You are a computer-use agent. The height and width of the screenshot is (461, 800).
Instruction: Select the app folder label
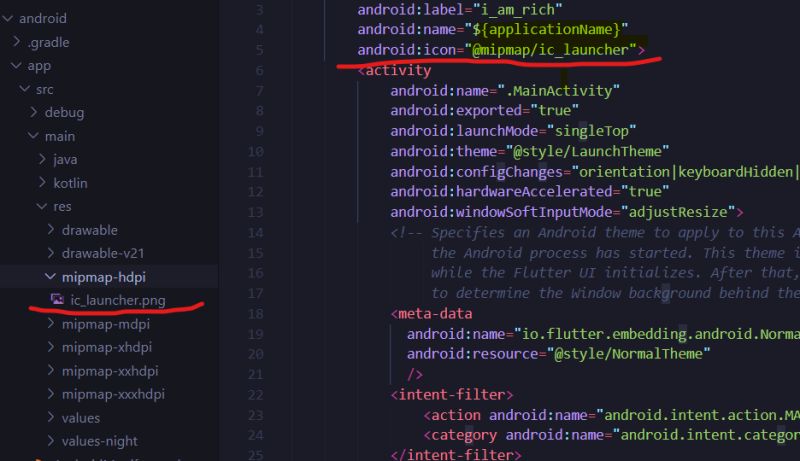point(39,66)
